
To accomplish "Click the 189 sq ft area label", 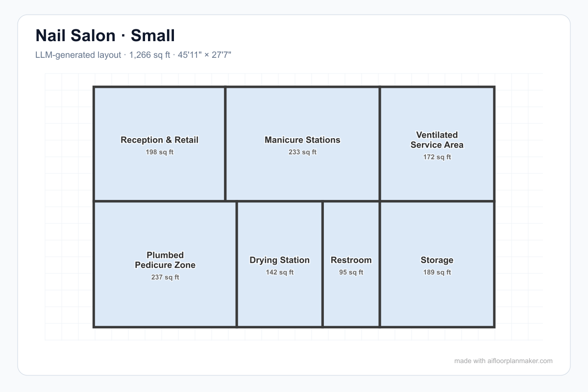I will (x=437, y=272).
